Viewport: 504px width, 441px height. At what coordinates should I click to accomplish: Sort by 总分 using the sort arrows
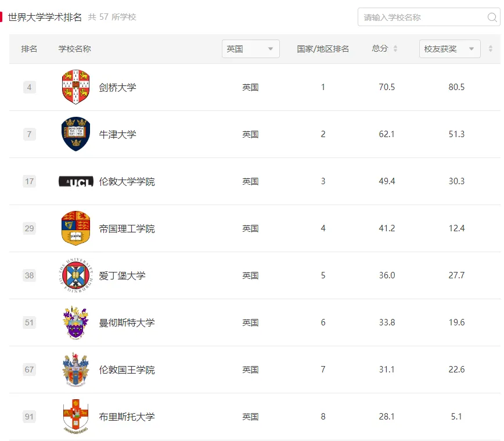pos(395,49)
